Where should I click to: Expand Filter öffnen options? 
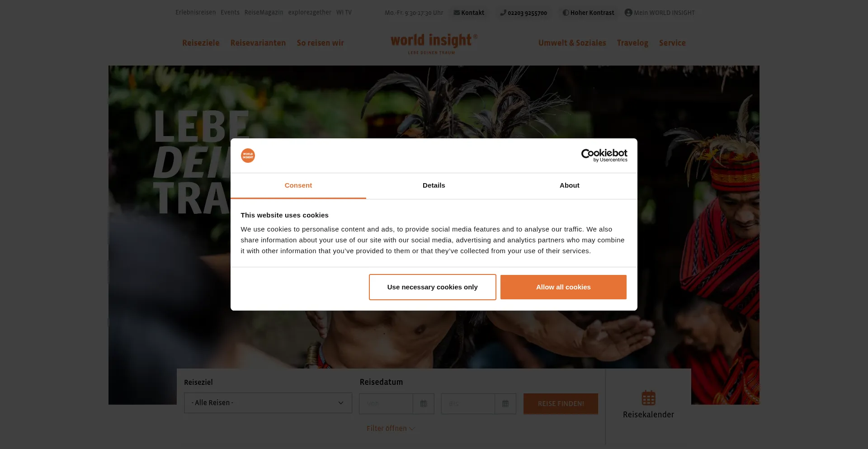[x=391, y=428]
